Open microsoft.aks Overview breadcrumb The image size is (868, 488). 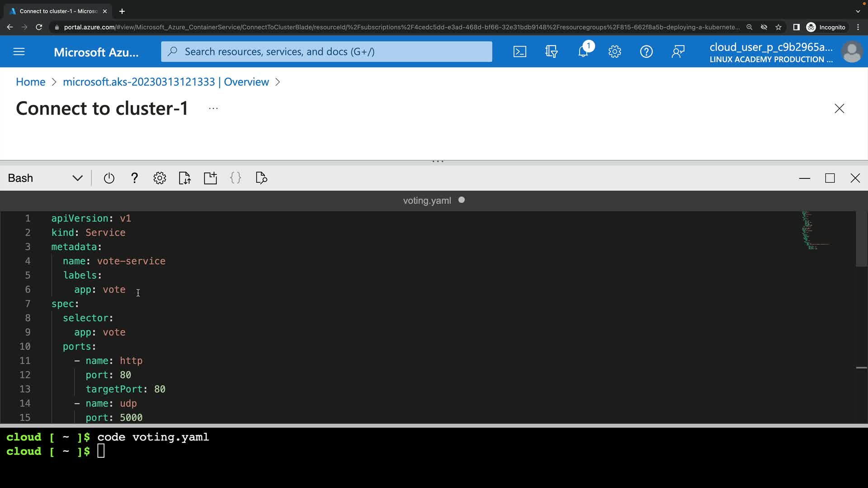(165, 82)
